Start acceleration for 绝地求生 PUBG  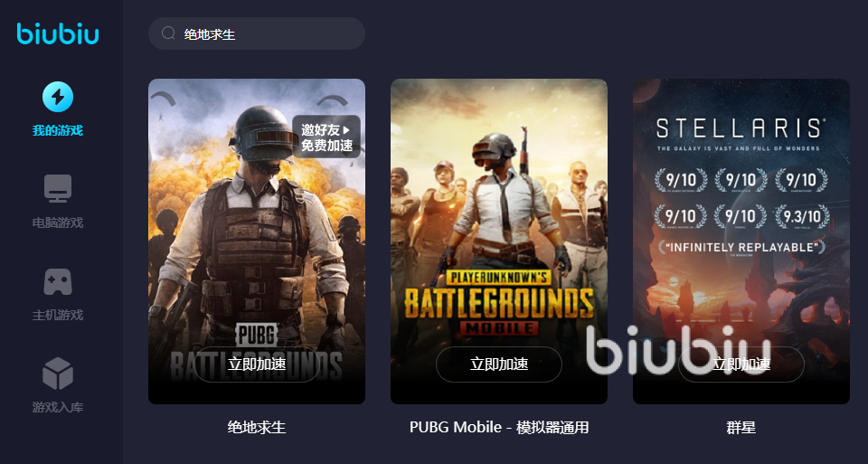point(256,365)
